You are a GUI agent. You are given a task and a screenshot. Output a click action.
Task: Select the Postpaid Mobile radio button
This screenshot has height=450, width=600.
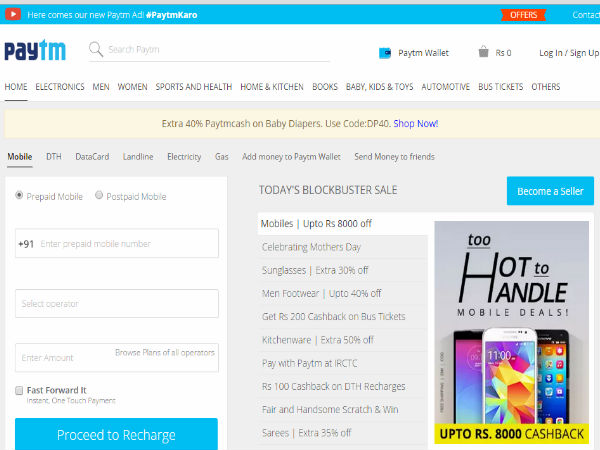pyautogui.click(x=99, y=196)
